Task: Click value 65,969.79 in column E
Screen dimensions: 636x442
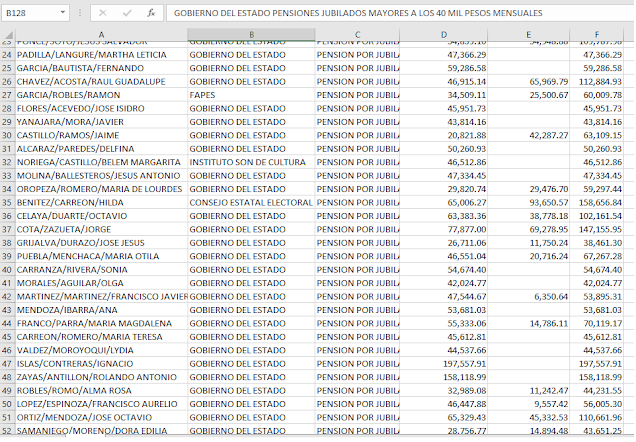Action: (548, 82)
